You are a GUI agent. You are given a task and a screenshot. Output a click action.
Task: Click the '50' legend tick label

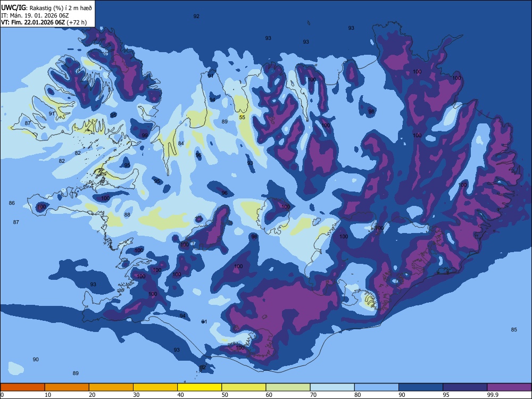225,395
